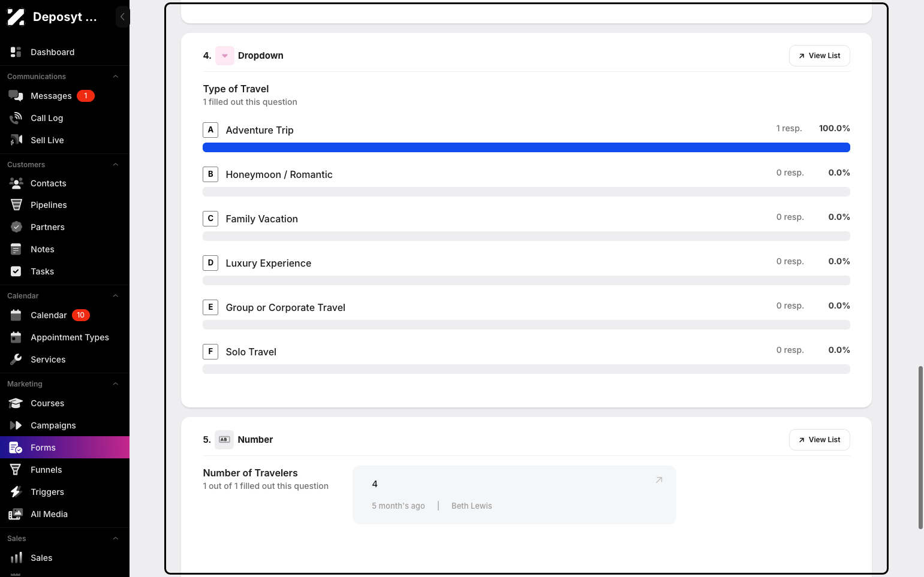The height and width of the screenshot is (577, 924).
Task: Click the Calendar badge showing 10
Action: click(81, 315)
